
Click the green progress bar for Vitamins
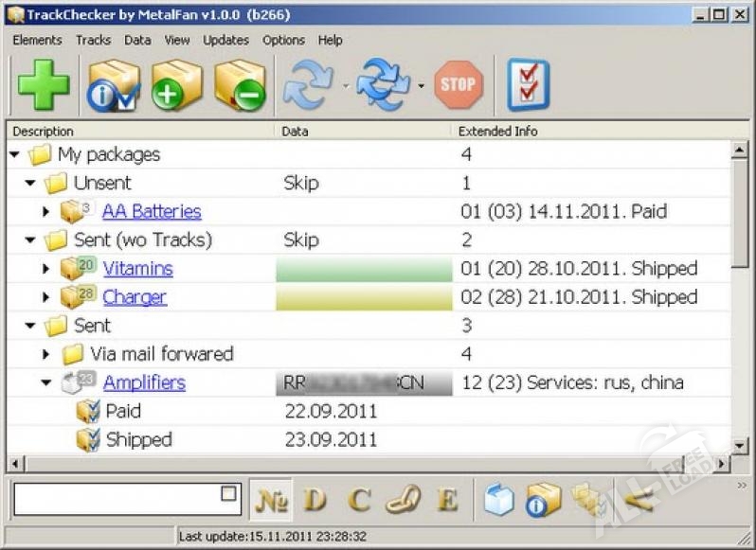coord(364,269)
